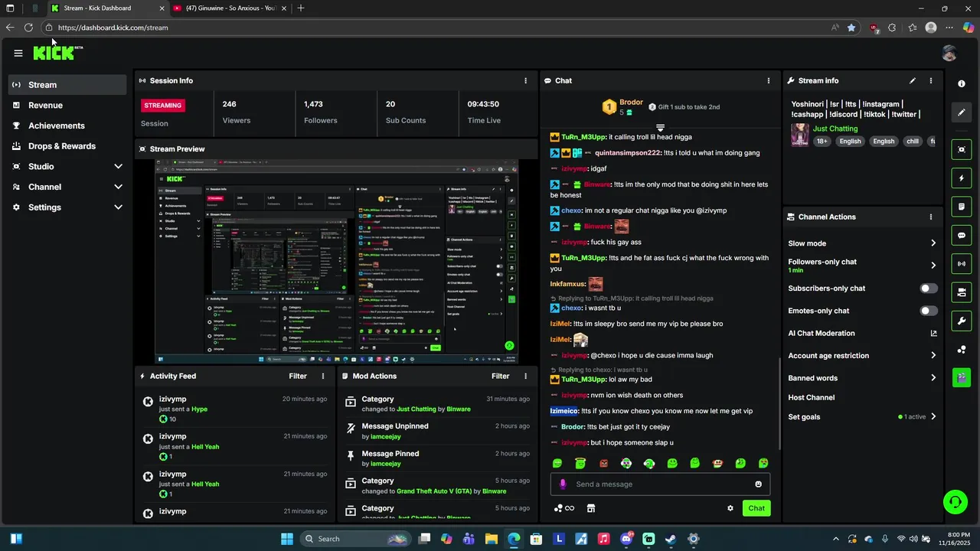Toggle Subscribers-only chat switch

pos(929,289)
